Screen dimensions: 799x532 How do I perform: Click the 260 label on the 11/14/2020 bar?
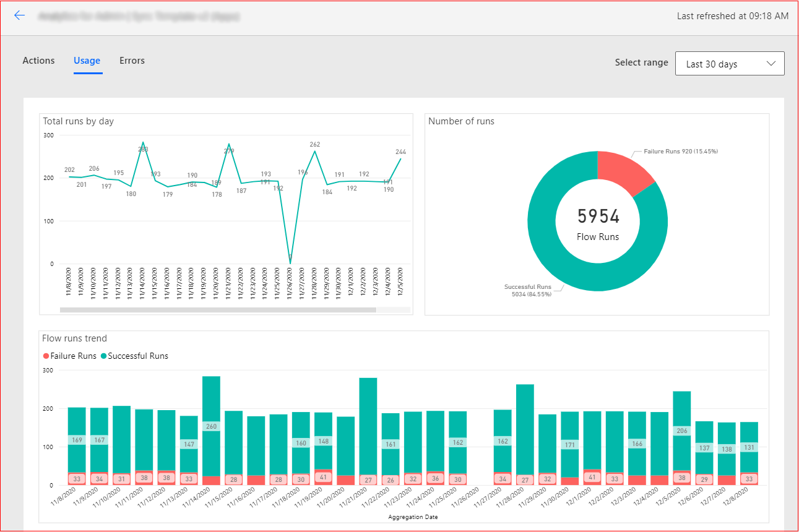pyautogui.click(x=212, y=426)
